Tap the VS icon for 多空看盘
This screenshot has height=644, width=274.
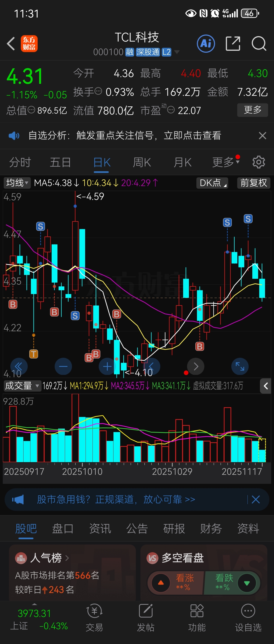pos(152,558)
